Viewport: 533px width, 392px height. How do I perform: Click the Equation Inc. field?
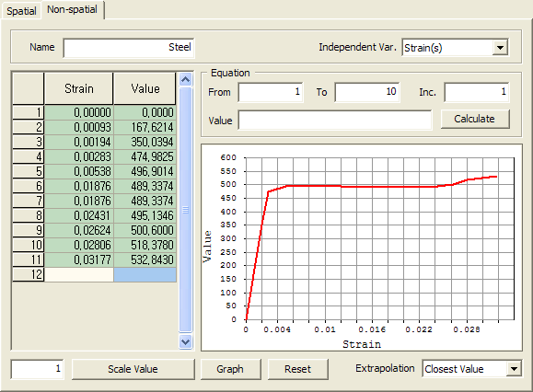point(477,92)
